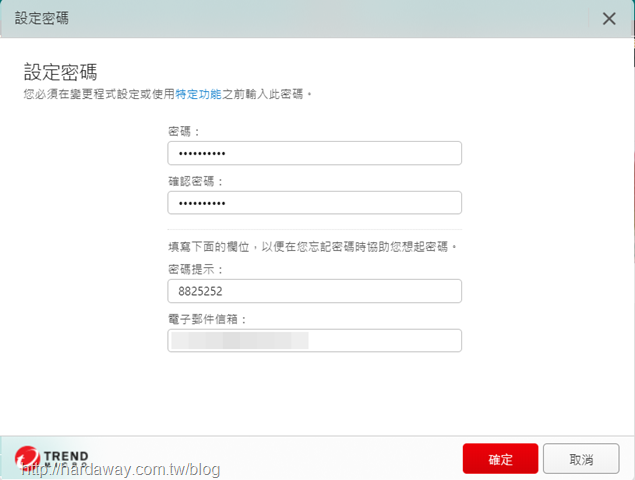Viewport: 635px width, 480px height.
Task: Click the 確認密碼: field label
Action: [x=196, y=181]
